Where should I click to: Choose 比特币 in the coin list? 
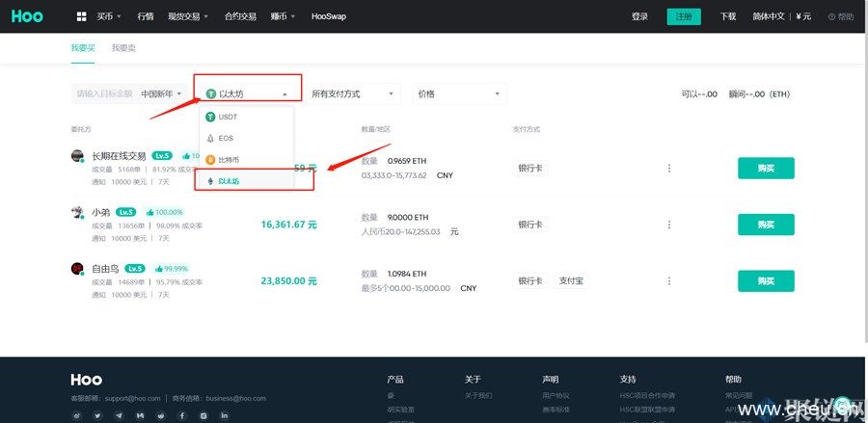pos(228,159)
